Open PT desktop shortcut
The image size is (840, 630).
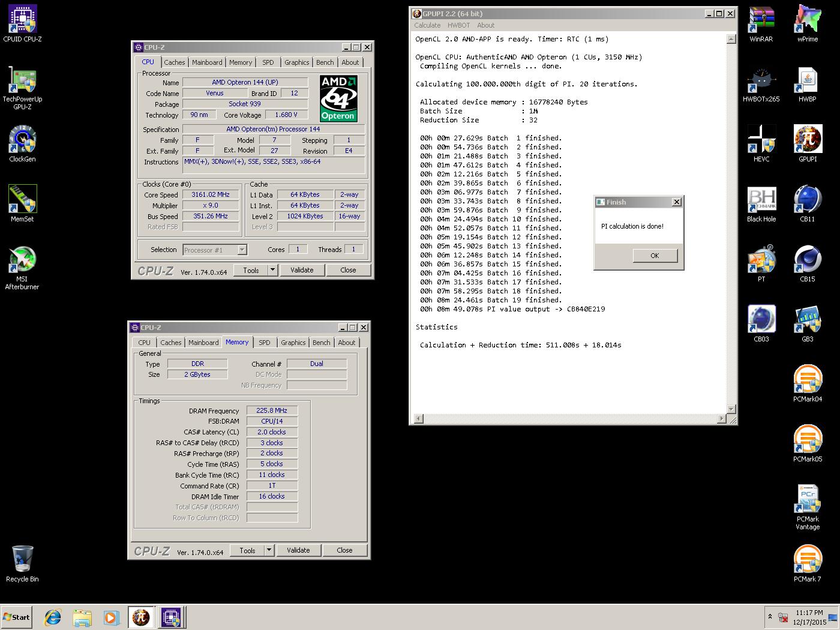click(x=761, y=264)
